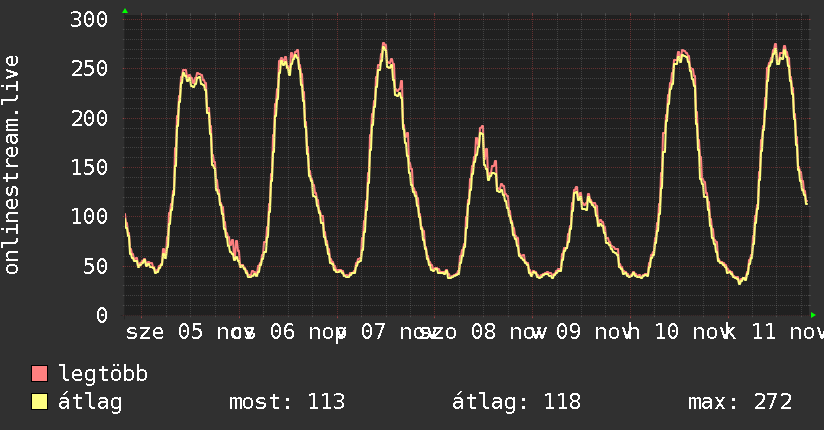Select the átlag legend label next to yellow swatch
This screenshot has height=430, width=824.
(x=90, y=402)
